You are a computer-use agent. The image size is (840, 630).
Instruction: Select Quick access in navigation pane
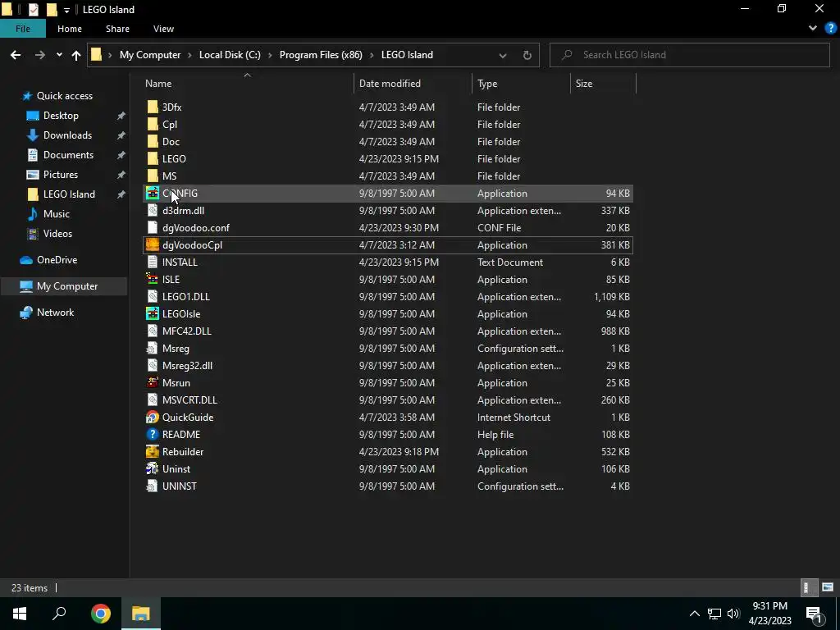[x=64, y=96]
